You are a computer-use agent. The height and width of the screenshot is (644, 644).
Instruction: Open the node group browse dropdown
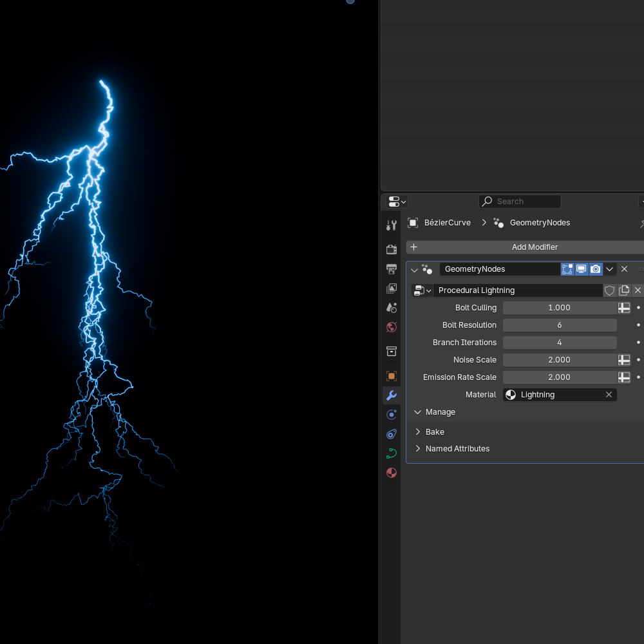tap(421, 290)
